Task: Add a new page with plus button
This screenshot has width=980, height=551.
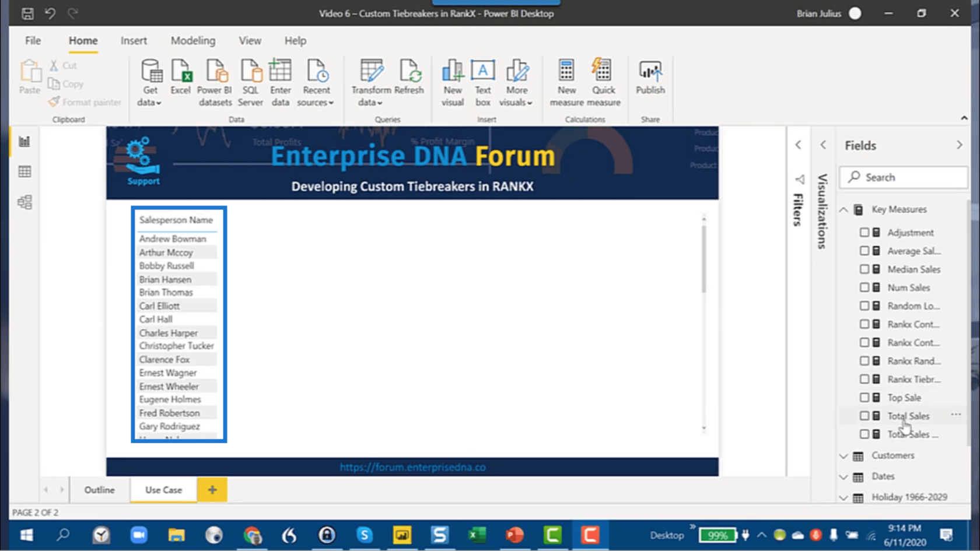Action: click(x=212, y=490)
